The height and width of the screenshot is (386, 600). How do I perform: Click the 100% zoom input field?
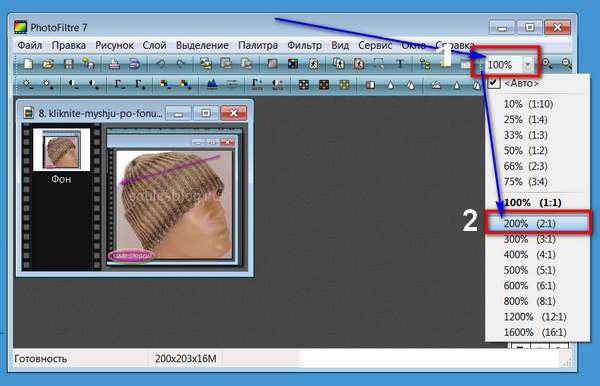click(504, 65)
